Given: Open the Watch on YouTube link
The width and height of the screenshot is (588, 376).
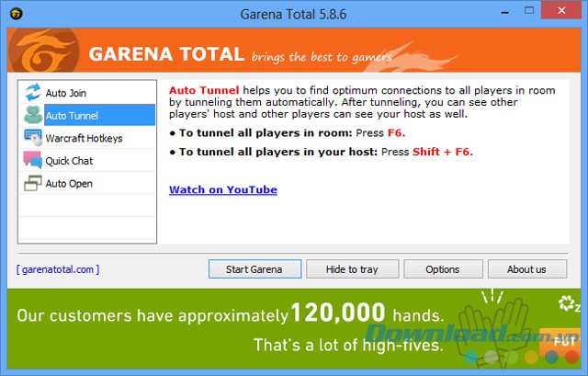Looking at the screenshot, I should click(222, 190).
